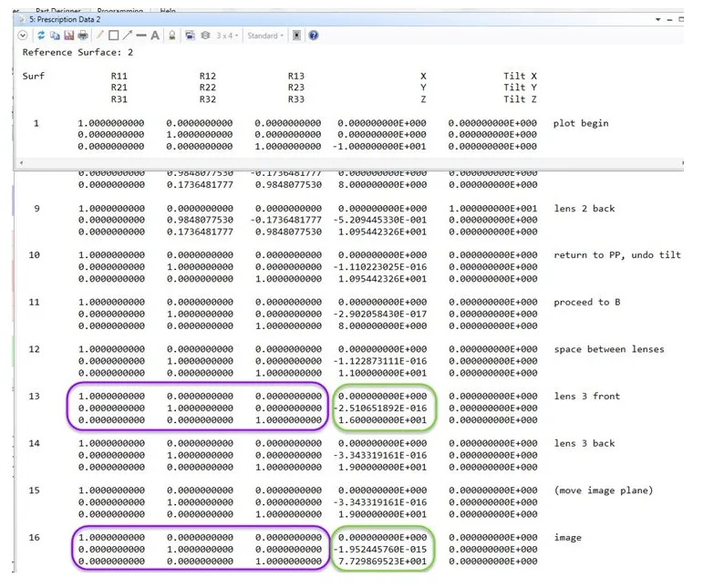Click the copy to clipboard icon
724x588 pixels.
55,36
